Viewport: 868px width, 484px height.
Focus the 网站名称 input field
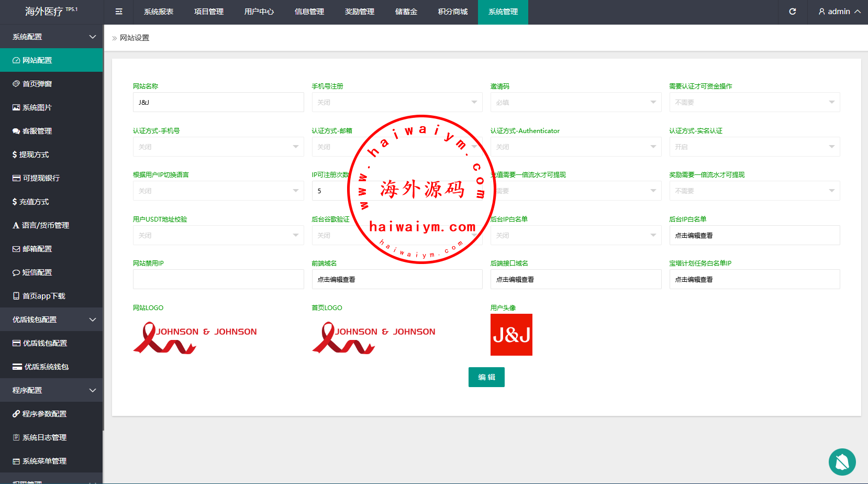tap(218, 102)
